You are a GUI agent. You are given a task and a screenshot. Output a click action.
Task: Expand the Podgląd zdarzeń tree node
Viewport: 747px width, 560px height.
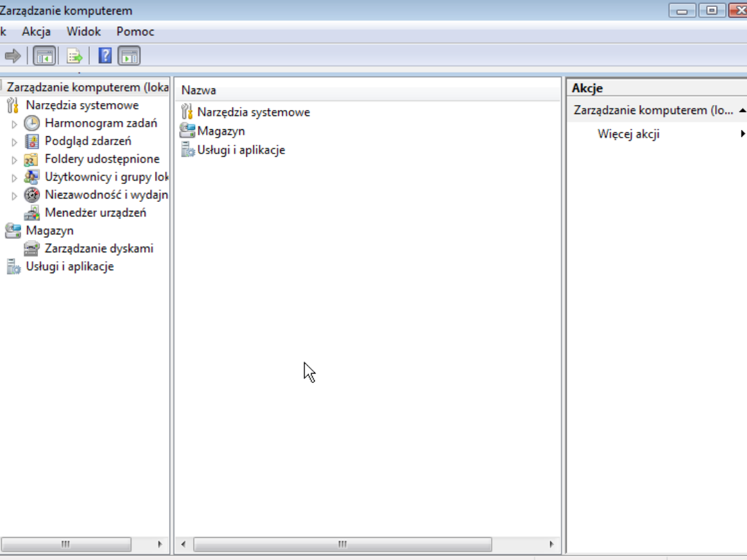point(15,142)
